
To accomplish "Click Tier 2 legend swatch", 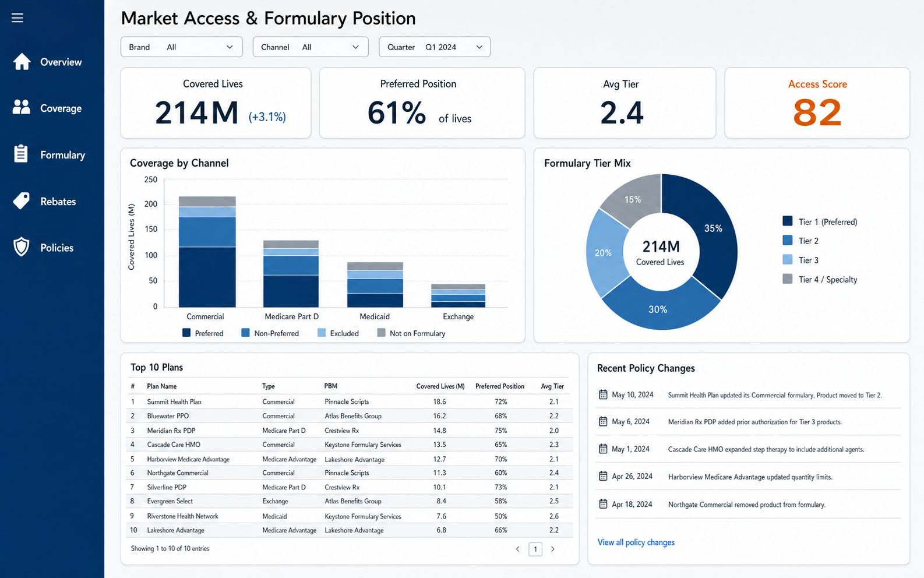I will [x=788, y=240].
